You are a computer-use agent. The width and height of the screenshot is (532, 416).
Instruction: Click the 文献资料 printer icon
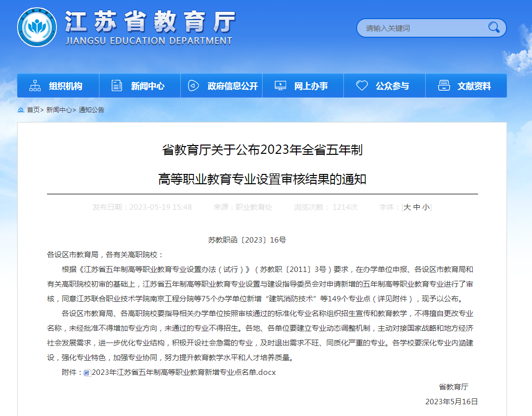[x=444, y=86]
